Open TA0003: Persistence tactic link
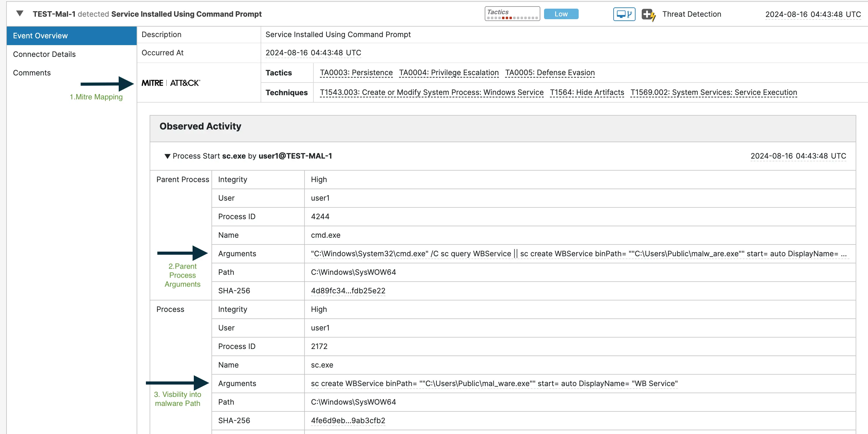Image resolution: width=868 pixels, height=434 pixels. [356, 72]
